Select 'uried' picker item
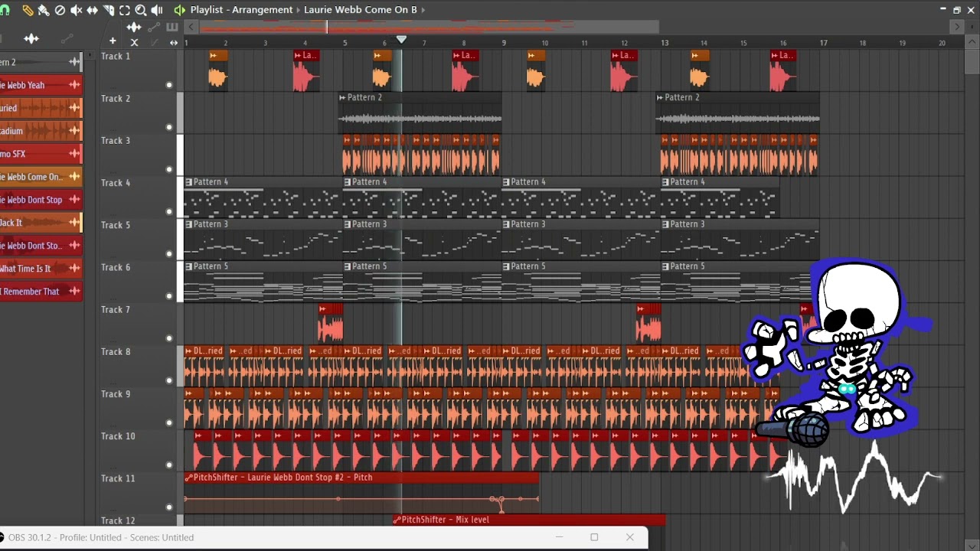Screen dimensions: 980x551 pos(41,108)
